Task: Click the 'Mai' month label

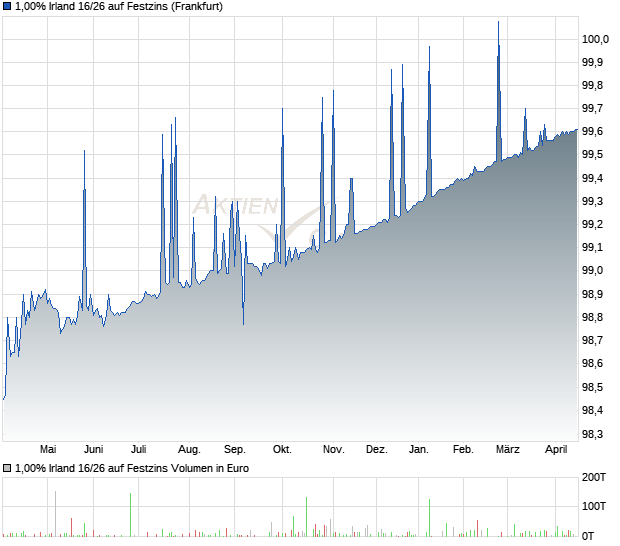Action: pyautogui.click(x=48, y=450)
